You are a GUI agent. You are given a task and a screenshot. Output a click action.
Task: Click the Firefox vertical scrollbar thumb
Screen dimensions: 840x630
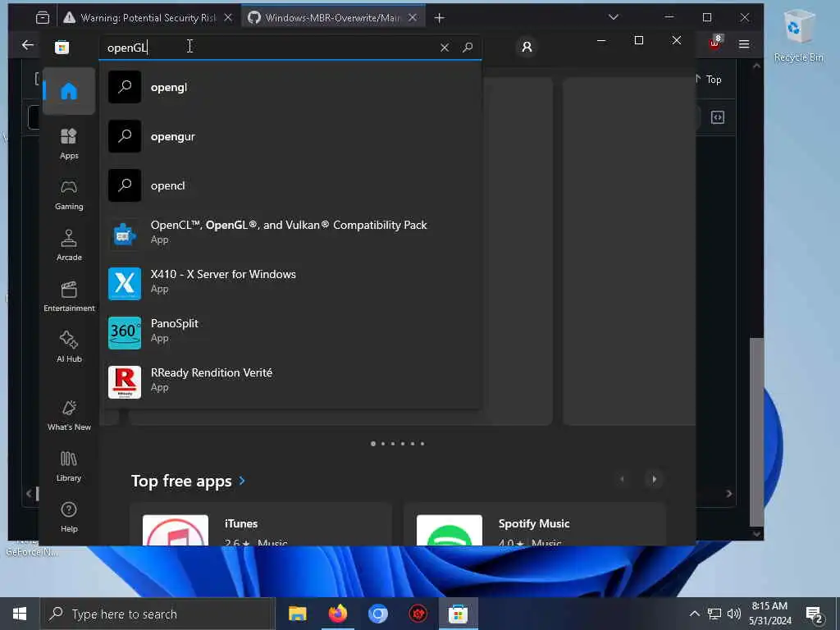coord(756,431)
